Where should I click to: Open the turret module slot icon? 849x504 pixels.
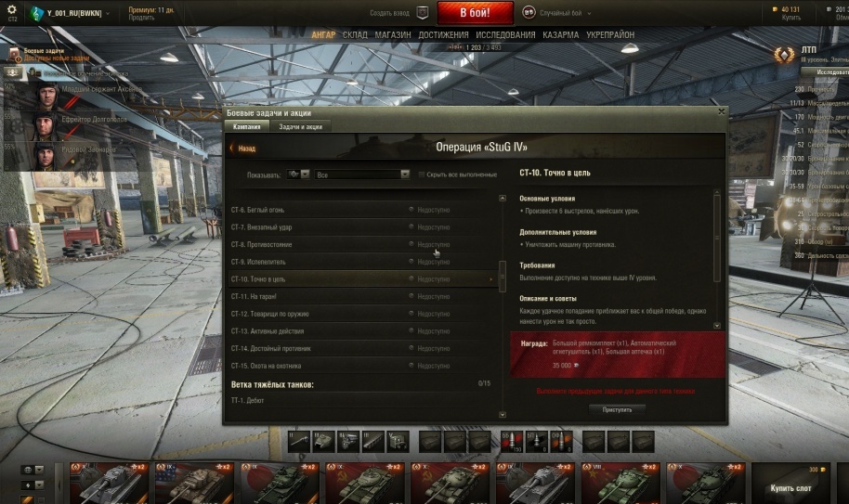pos(323,442)
